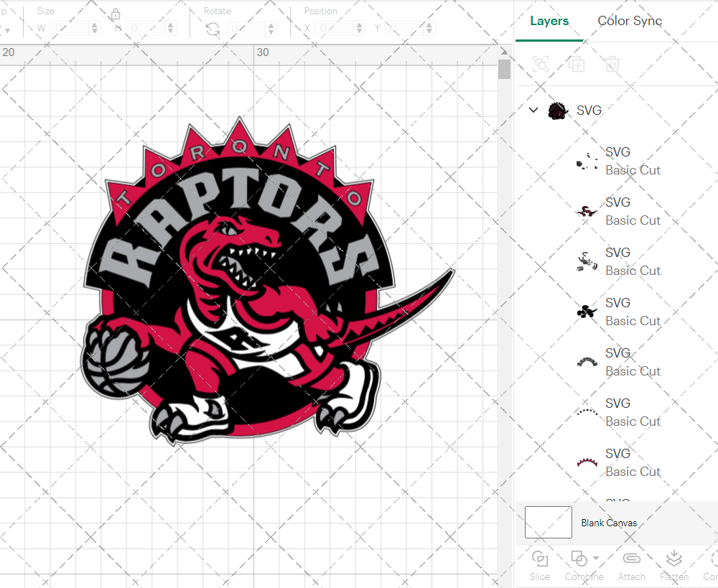Click the Group icon in Layers toolbar
The image size is (718, 588).
click(x=541, y=64)
